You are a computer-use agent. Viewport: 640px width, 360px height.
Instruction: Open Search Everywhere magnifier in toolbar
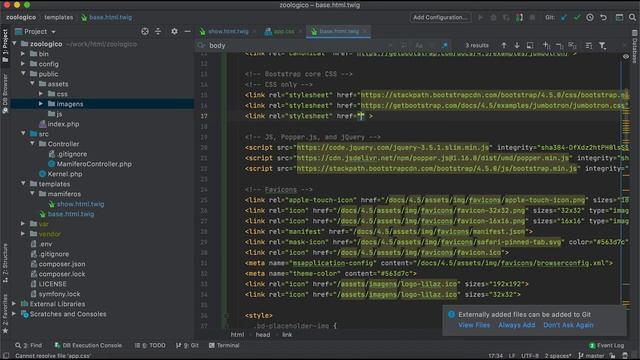coord(632,18)
